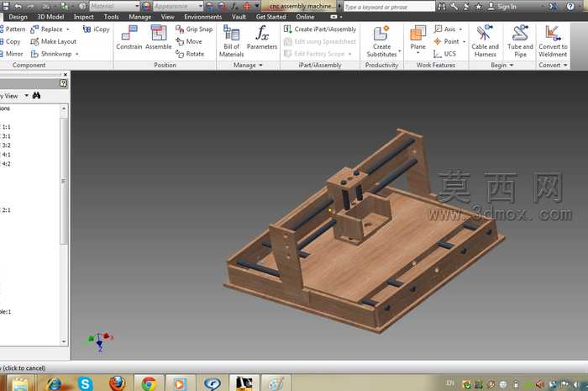588x391 pixels.
Task: Click the iCopy tool
Action: [97, 29]
